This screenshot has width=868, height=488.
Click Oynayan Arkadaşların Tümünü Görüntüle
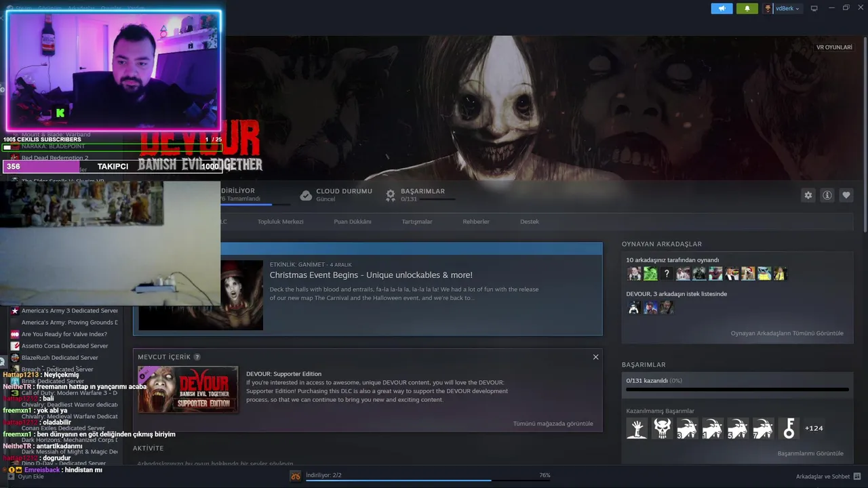[787, 333]
